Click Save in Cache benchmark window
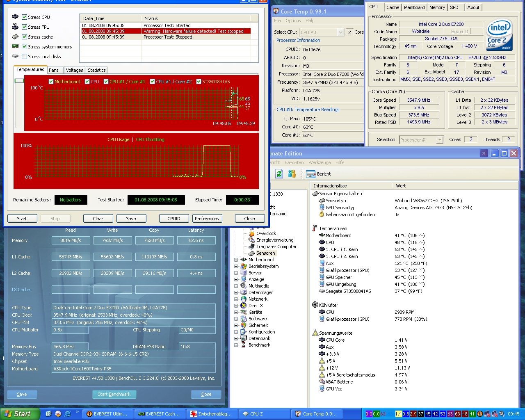The image size is (525, 420). [x=22, y=394]
